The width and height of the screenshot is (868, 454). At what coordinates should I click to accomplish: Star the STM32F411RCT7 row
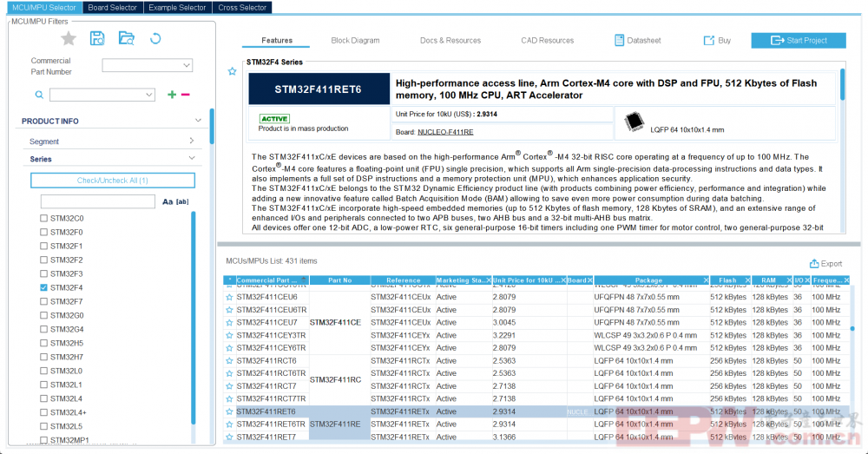(229, 386)
